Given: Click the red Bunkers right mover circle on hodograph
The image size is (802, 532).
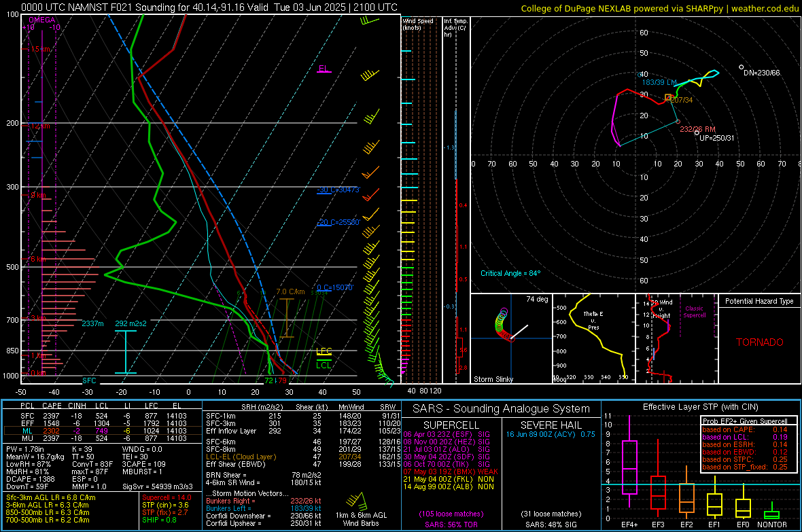Looking at the screenshot, I should click(x=678, y=122).
